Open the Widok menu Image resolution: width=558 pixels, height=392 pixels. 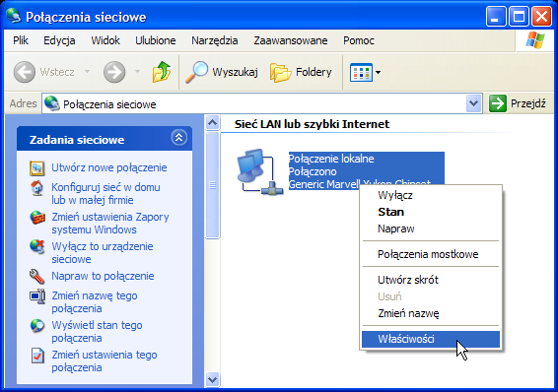coord(105,40)
